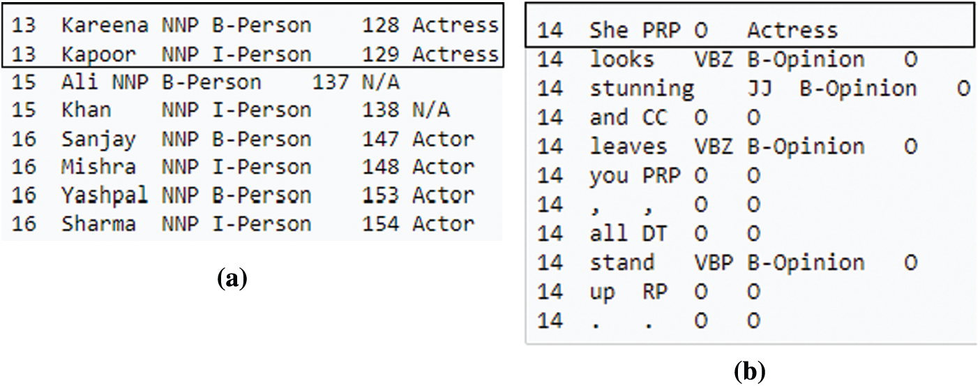Select the word Khan
Image resolution: width=980 pixels, height=386 pixels.
coord(86,110)
